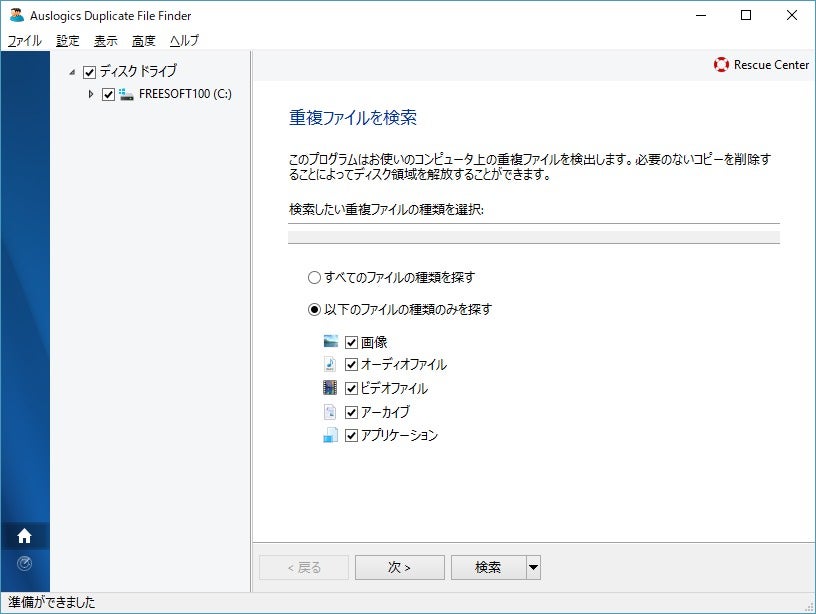This screenshot has width=816, height=614.
Task: Maximize the Auslogics window
Action: coord(746,15)
